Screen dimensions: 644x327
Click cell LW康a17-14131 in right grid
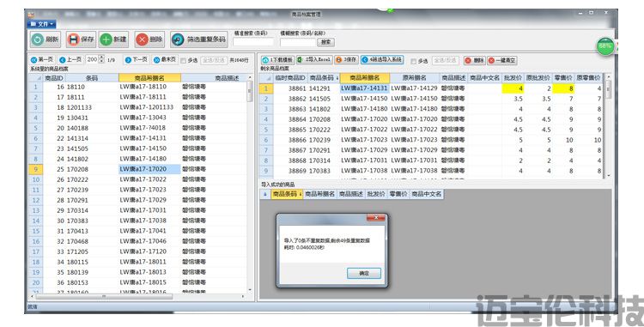(x=365, y=88)
